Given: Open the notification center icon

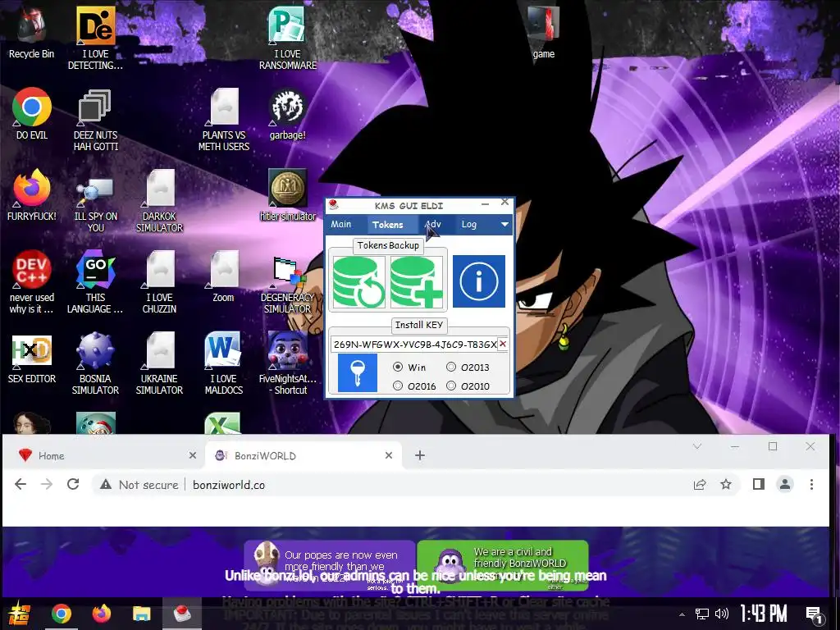Looking at the screenshot, I should point(814,614).
